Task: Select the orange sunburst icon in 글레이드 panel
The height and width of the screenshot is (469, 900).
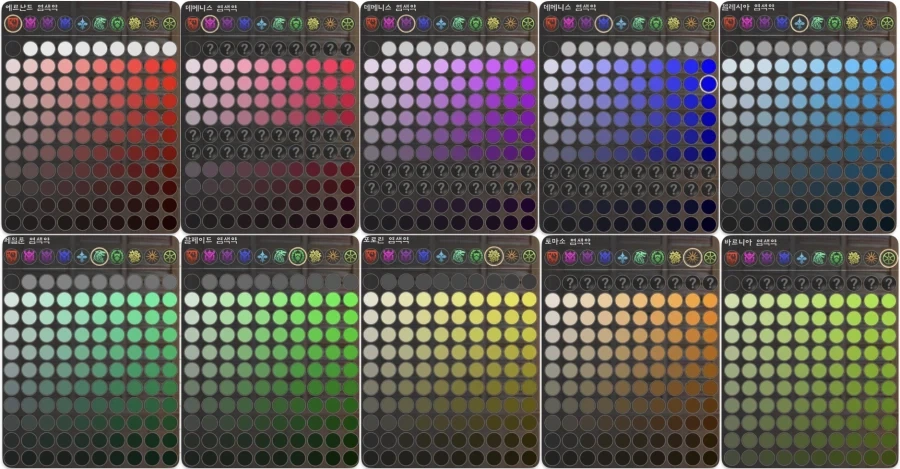Action: tap(332, 256)
